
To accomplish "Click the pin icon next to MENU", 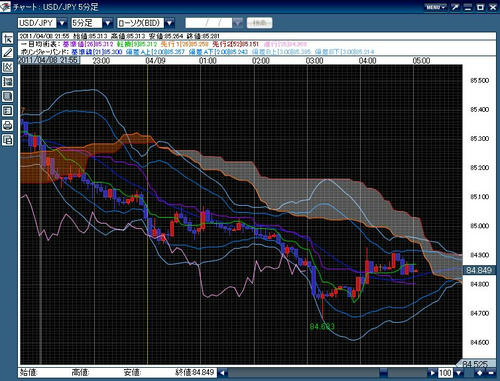I will (455, 7).
